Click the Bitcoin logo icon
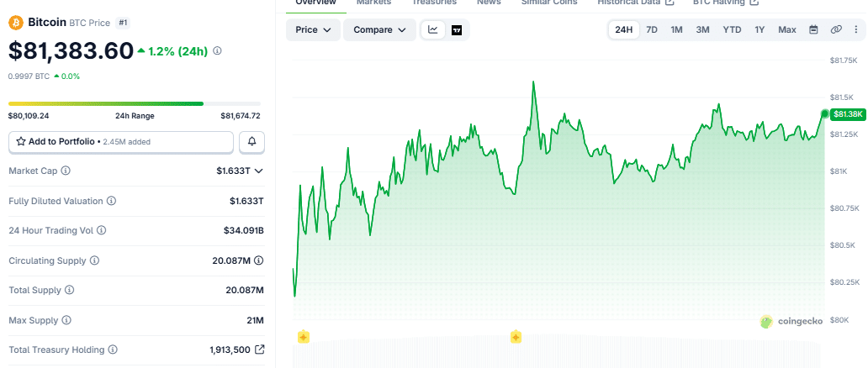The image size is (868, 368). coord(16,23)
